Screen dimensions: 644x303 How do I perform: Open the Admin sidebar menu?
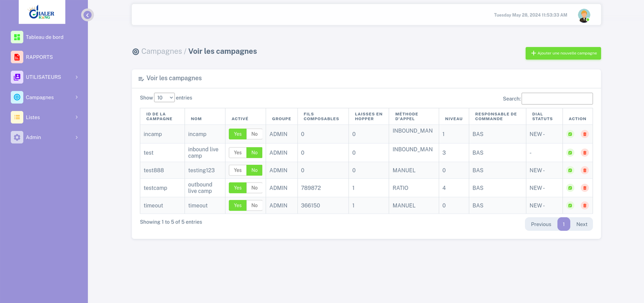[x=44, y=137]
